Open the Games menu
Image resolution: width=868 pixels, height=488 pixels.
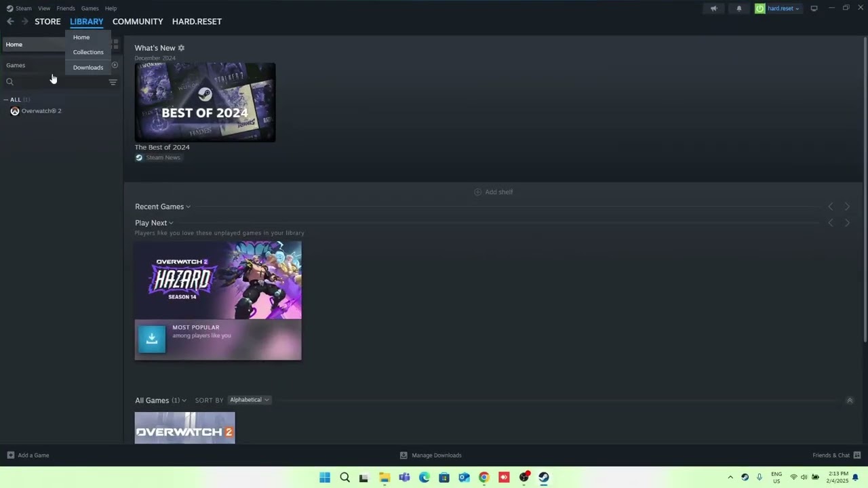90,8
